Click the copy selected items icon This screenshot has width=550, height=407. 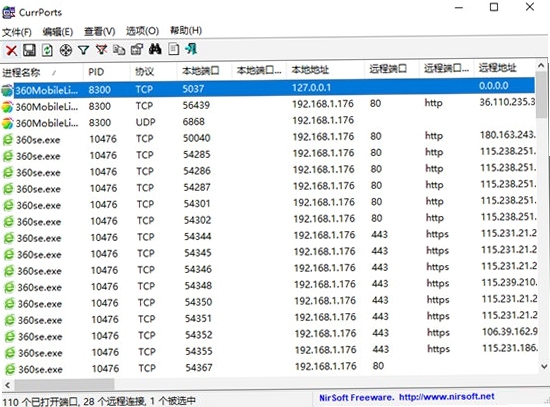click(x=119, y=50)
